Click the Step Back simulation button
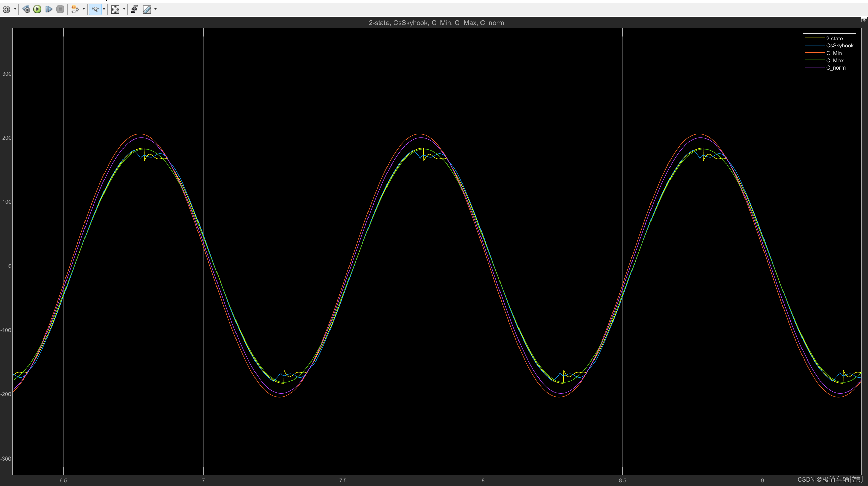This screenshot has height=486, width=868. (x=26, y=9)
